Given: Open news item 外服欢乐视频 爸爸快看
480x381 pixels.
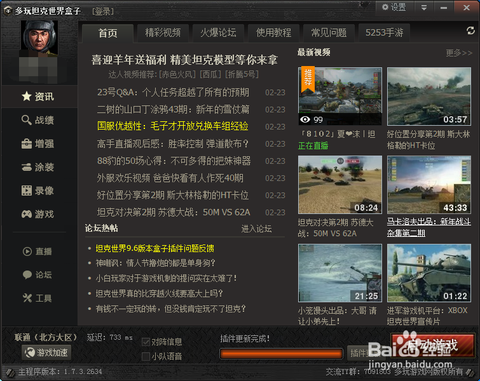Looking at the screenshot, I should click(x=170, y=178).
